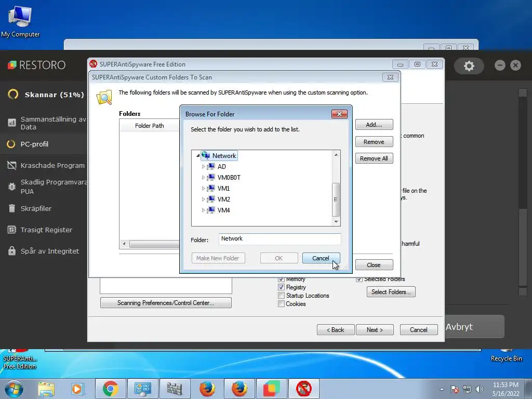Click folder tree scrollbar down arrow
Screen dimensions: 532x399
click(x=336, y=222)
